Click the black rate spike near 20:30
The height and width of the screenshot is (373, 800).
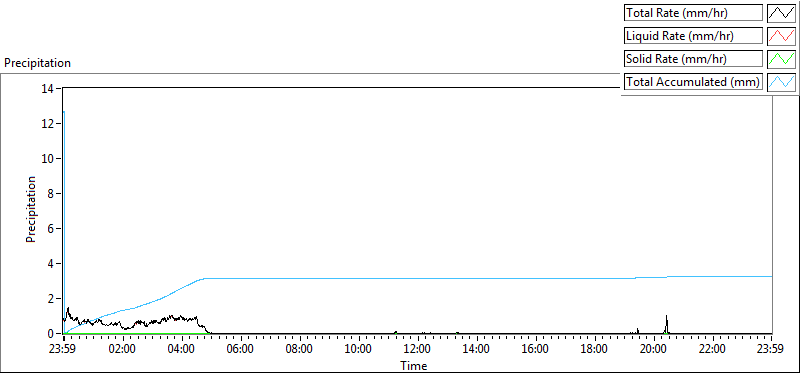[x=666, y=324]
